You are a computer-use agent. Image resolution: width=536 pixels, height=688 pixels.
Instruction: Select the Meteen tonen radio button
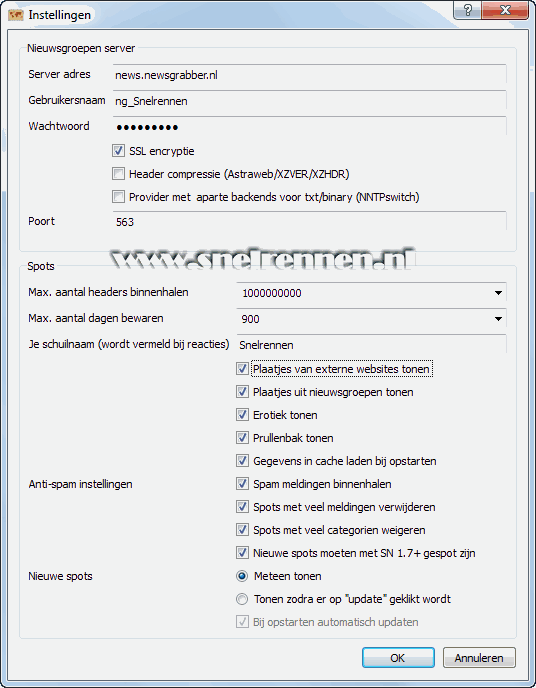click(x=242, y=576)
